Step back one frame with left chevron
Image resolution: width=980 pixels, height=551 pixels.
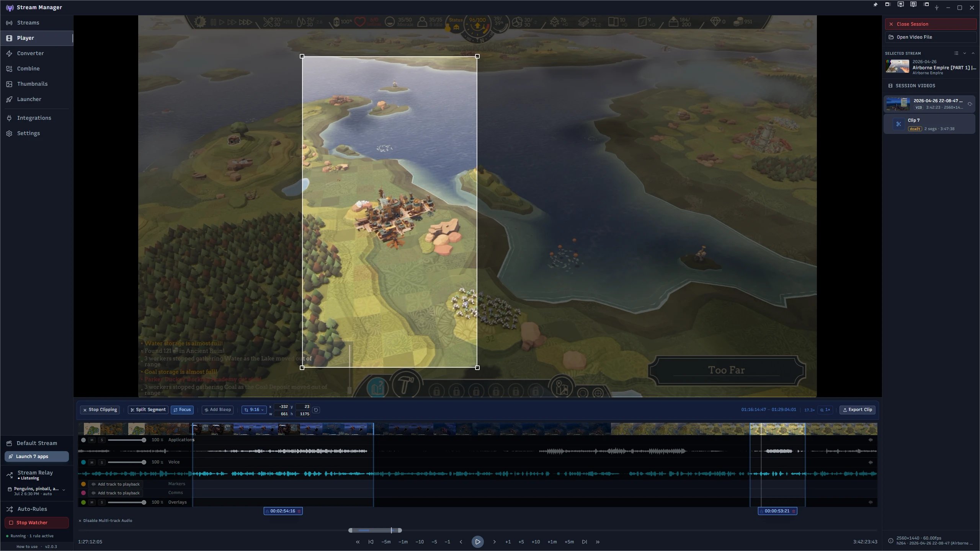(x=461, y=542)
